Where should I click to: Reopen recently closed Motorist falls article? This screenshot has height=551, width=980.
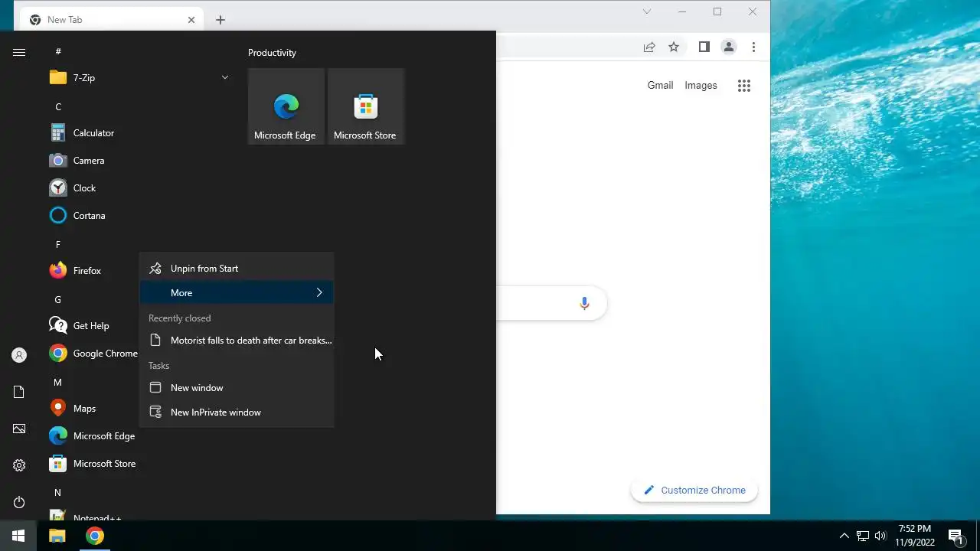point(237,341)
